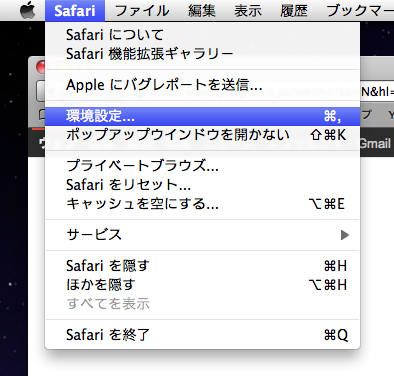Image resolution: width=394 pixels, height=376 pixels.
Task: Open the 表示 menu
Action: click(248, 11)
